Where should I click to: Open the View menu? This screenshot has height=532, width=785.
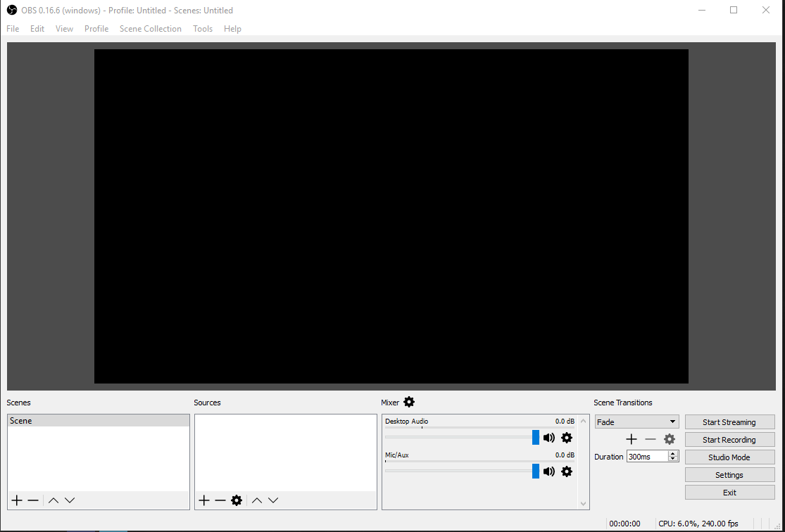pyautogui.click(x=64, y=29)
